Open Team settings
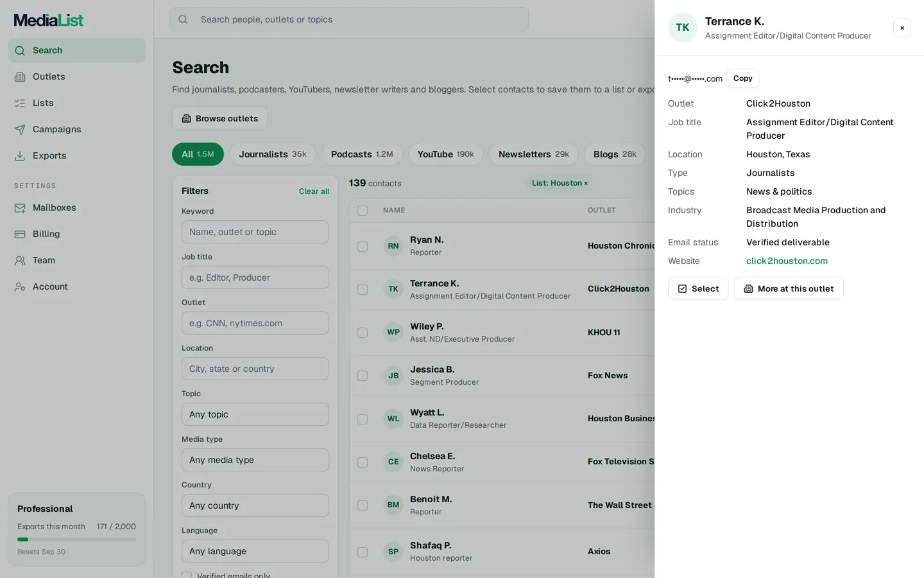 [x=76, y=260]
